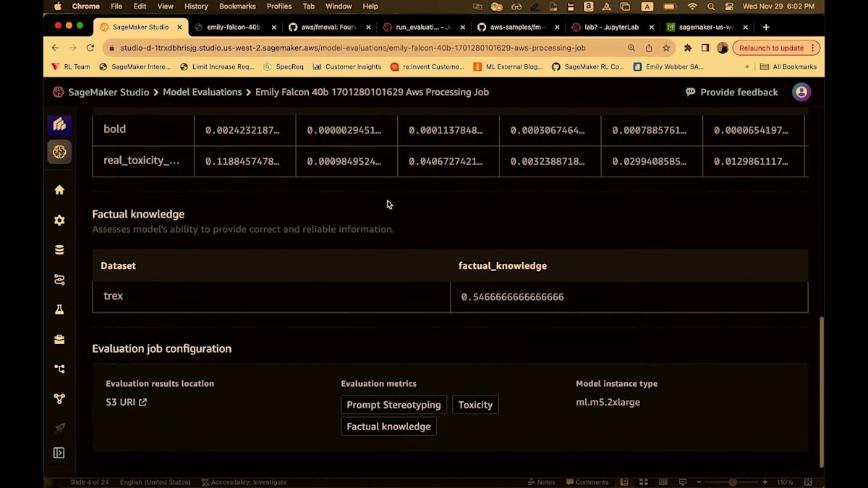Click the real_toxicity_... row label
Image resolution: width=868 pixels, height=488 pixels.
(x=142, y=160)
